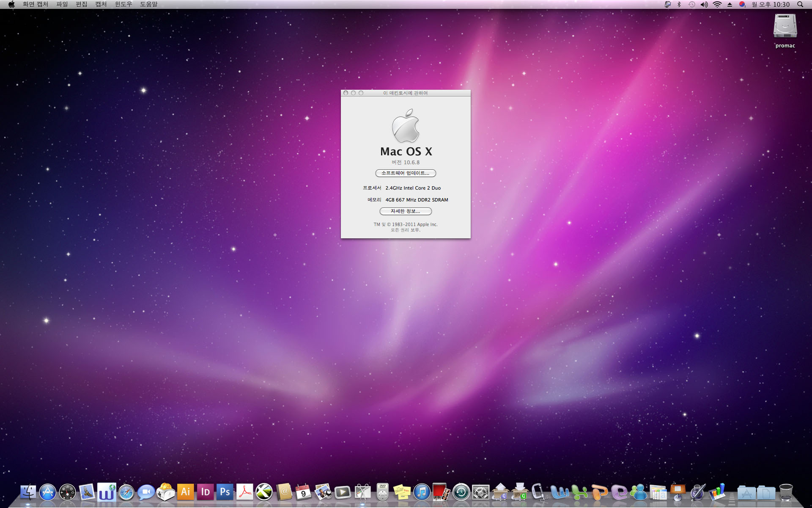812x508 pixels.
Task: Open Adobe Illustrator from the dock
Action: [x=185, y=492]
